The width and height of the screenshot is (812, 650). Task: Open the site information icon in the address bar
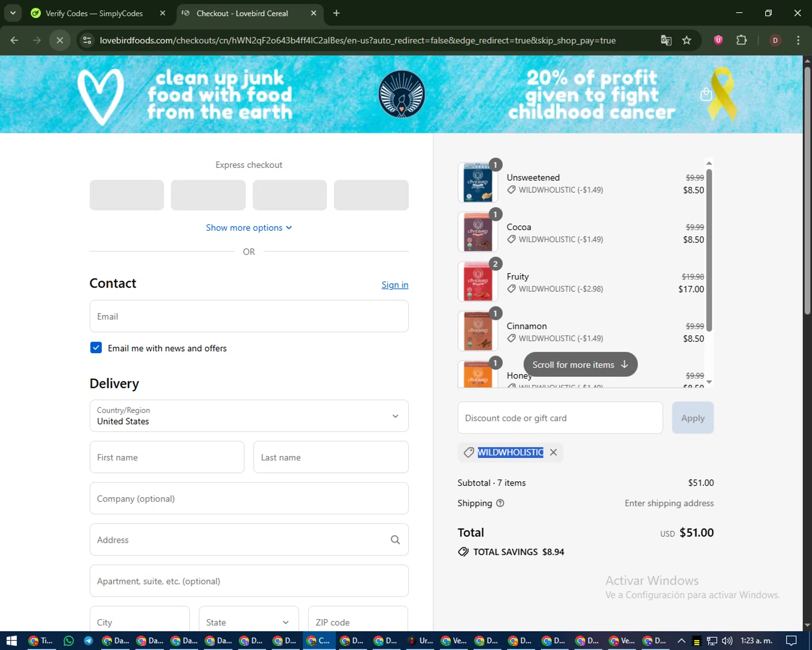pyautogui.click(x=87, y=40)
